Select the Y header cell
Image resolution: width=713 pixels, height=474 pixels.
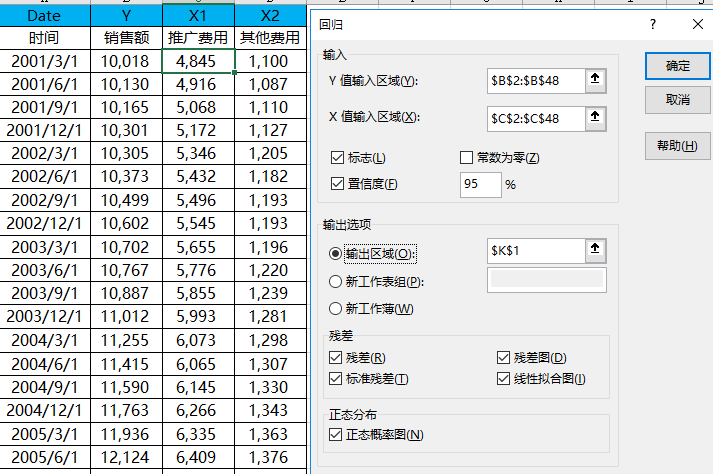pos(126,15)
